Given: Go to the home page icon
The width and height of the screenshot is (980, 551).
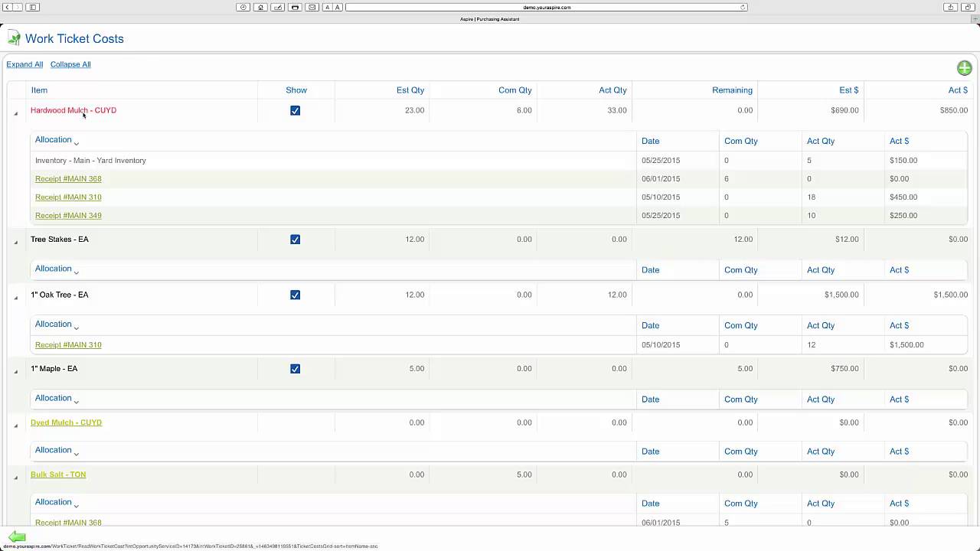Looking at the screenshot, I should pyautogui.click(x=260, y=7).
